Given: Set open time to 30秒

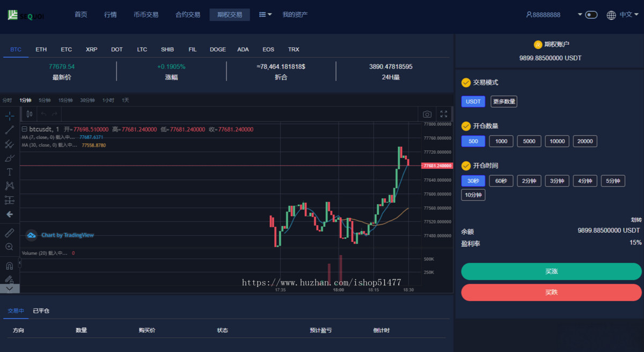Looking at the screenshot, I should tap(473, 181).
